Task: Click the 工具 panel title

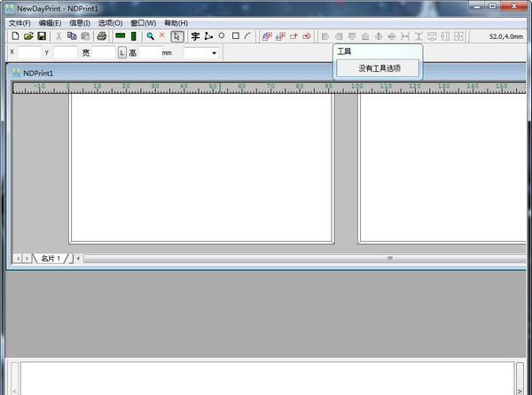Action: coord(344,51)
